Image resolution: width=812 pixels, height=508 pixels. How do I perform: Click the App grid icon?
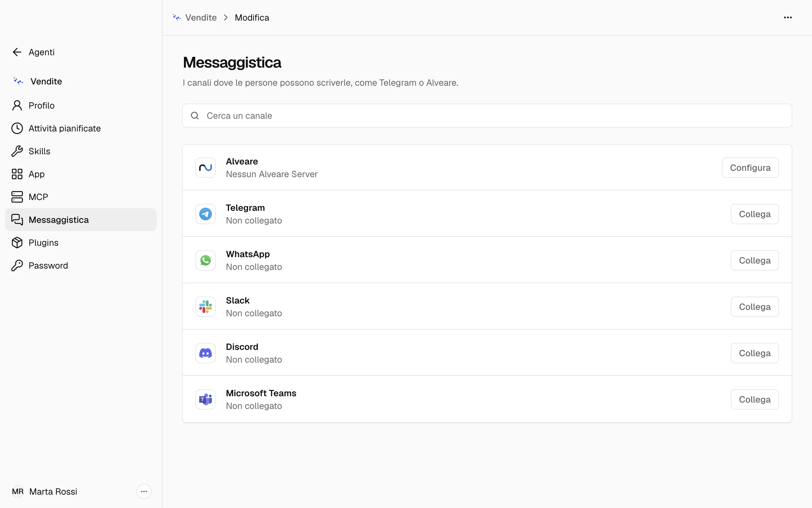point(17,174)
